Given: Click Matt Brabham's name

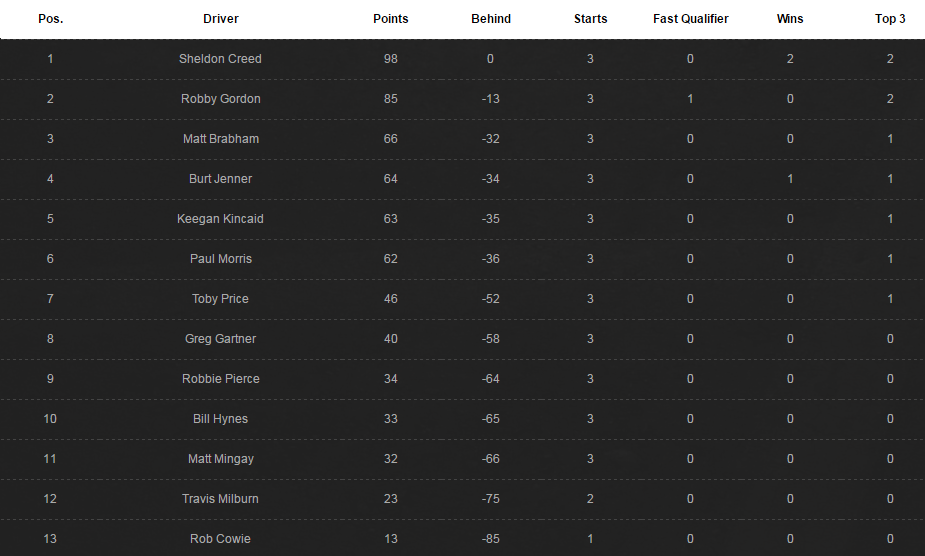Looking at the screenshot, I should pyautogui.click(x=221, y=139).
